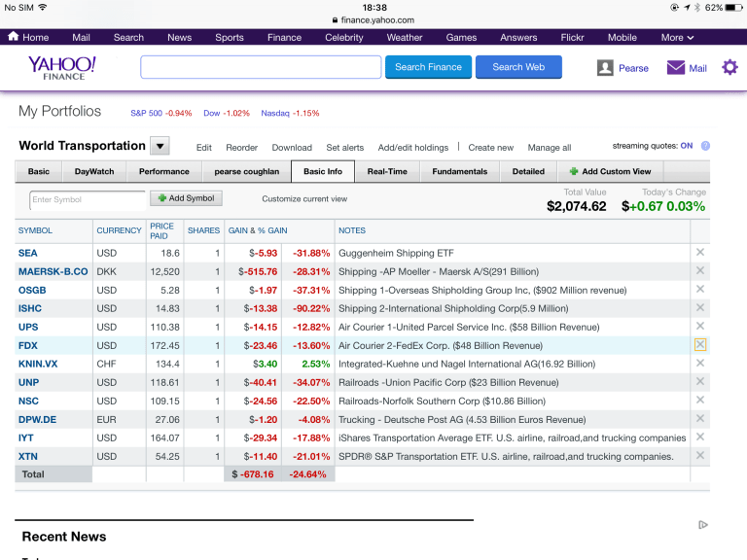Delete the DPW.DE row with X
The image size is (747, 560).
point(700,419)
